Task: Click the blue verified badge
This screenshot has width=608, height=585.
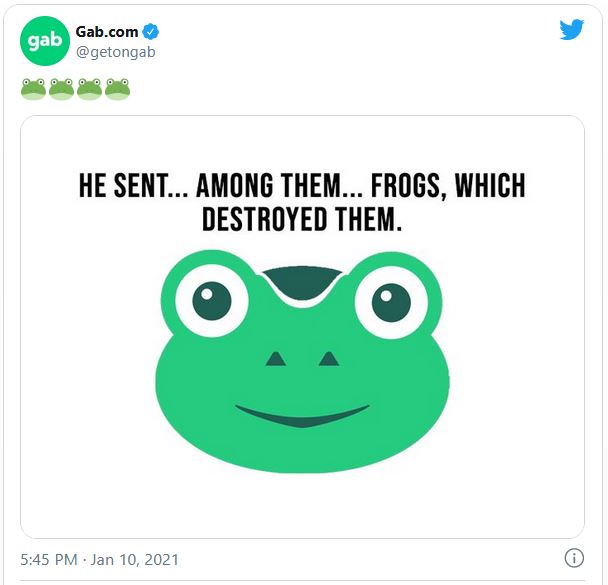Action: tap(151, 31)
